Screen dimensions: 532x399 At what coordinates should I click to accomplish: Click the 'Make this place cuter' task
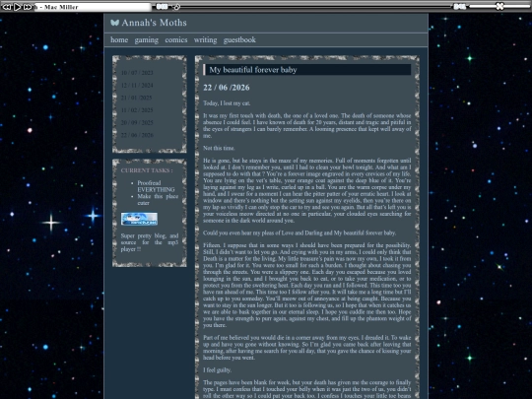tap(158, 199)
